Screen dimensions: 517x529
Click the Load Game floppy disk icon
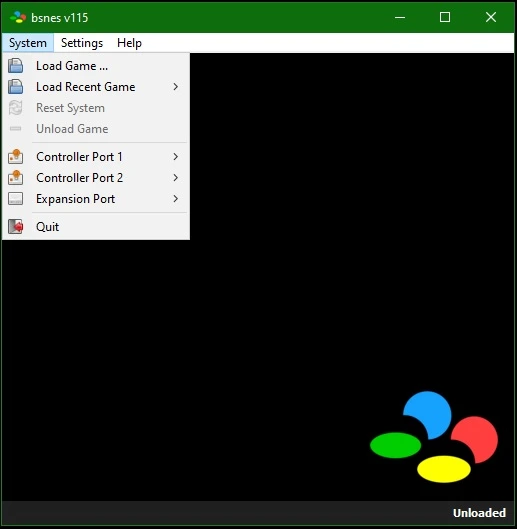(x=16, y=66)
